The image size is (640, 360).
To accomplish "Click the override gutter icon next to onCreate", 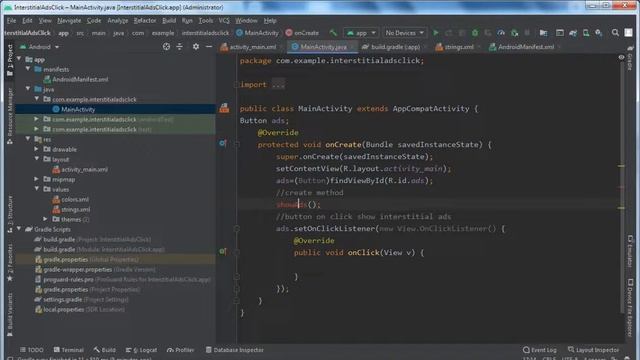I will pyautogui.click(x=223, y=143).
